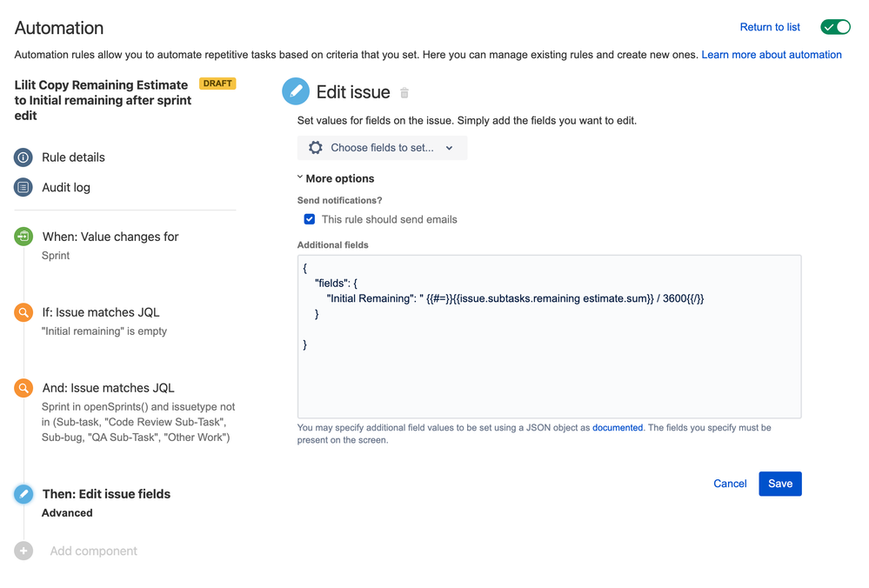Click the gear icon in Choose fields to set
The image size is (869, 588).
[x=316, y=147]
